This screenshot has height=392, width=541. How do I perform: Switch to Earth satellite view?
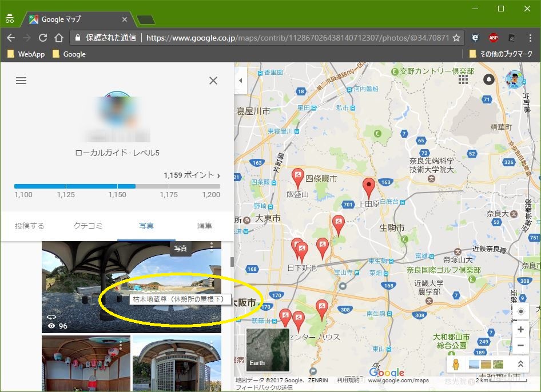coord(268,350)
